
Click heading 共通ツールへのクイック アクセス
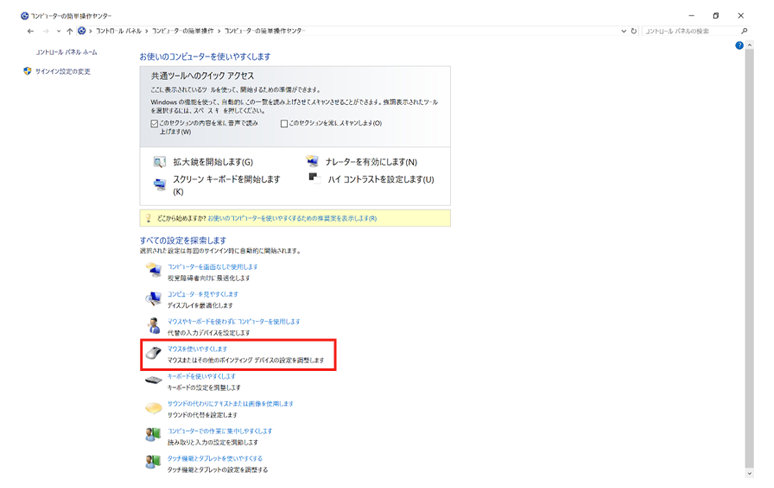(202, 76)
